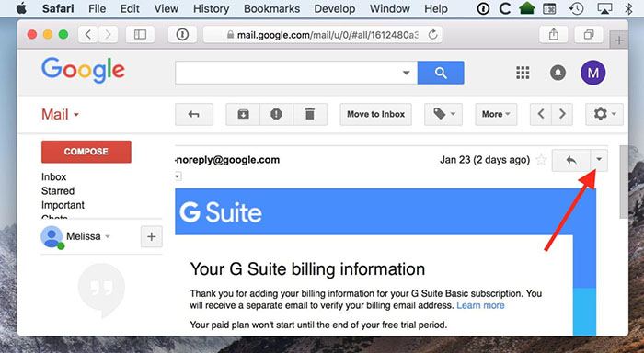Open the Edit menu
The height and width of the screenshot is (353, 644).
[x=130, y=8]
